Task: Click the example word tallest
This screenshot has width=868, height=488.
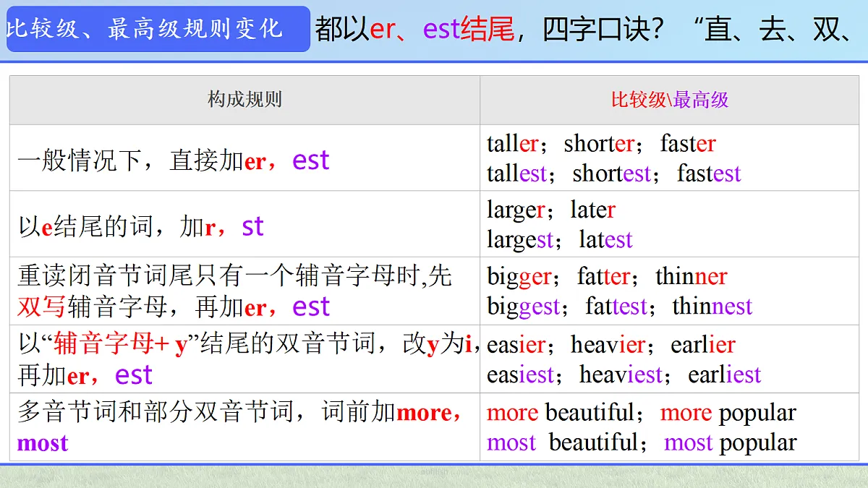Action: pos(517,174)
